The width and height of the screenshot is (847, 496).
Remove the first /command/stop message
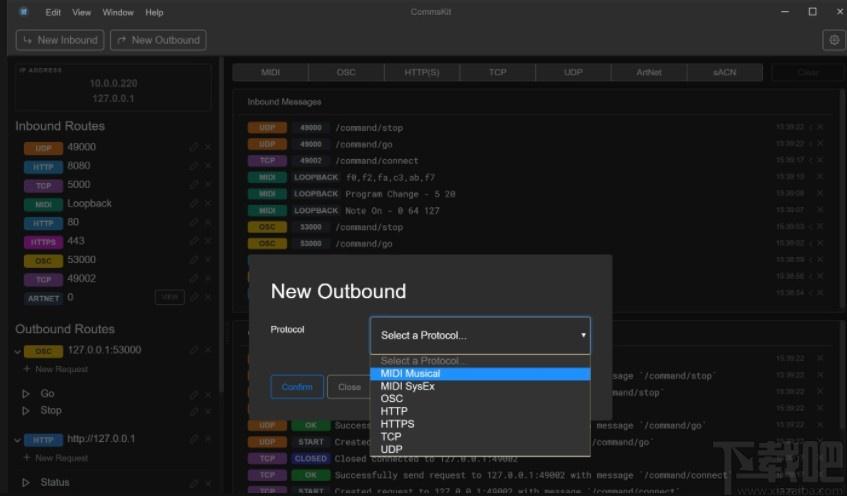click(x=820, y=127)
